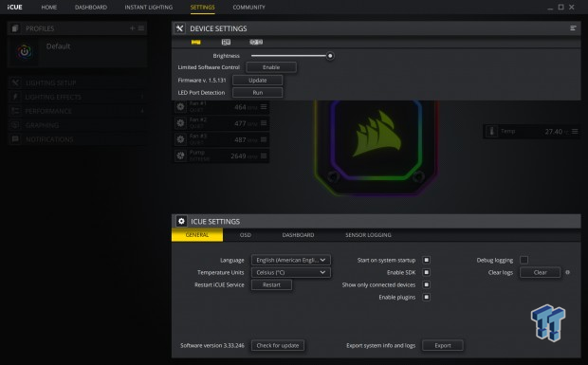Click the 'Software version 3.33.246' text
The height and width of the screenshot is (365, 588).
[212, 345]
